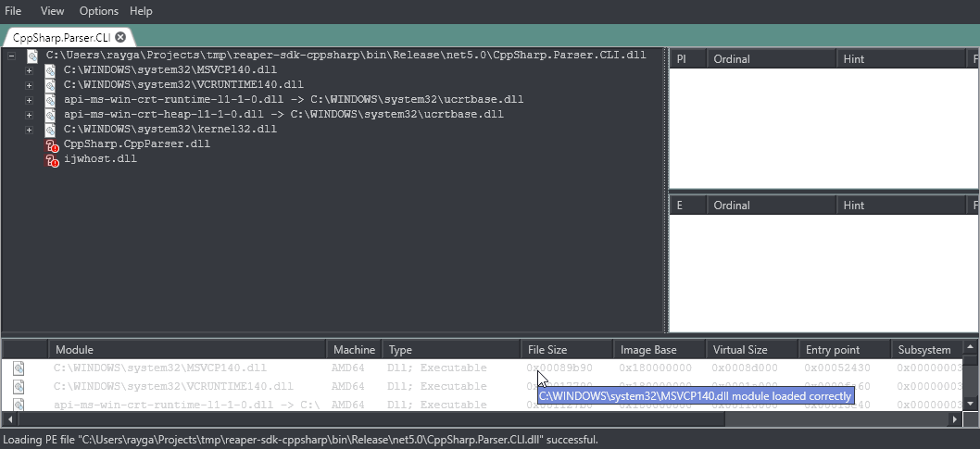Viewport: 980px width, 449px height.
Task: Open the File menu
Action: tap(12, 10)
